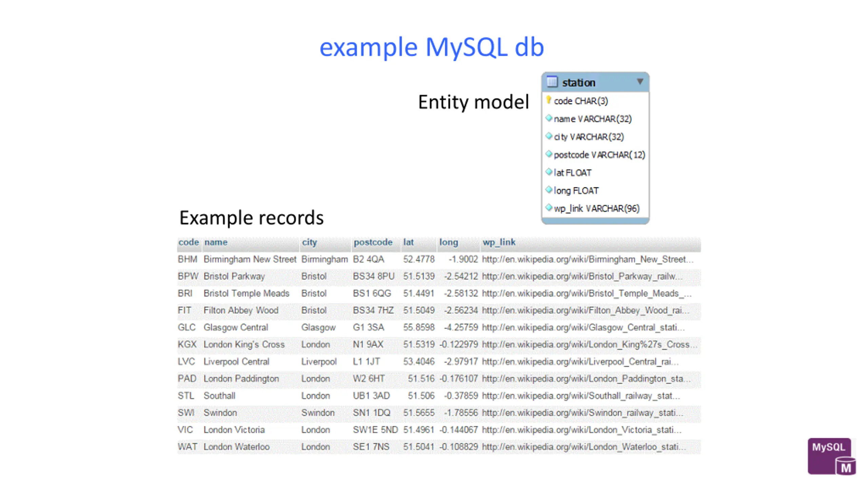868x488 pixels.
Task: Select the code CHAR(3) field
Action: [x=581, y=101]
